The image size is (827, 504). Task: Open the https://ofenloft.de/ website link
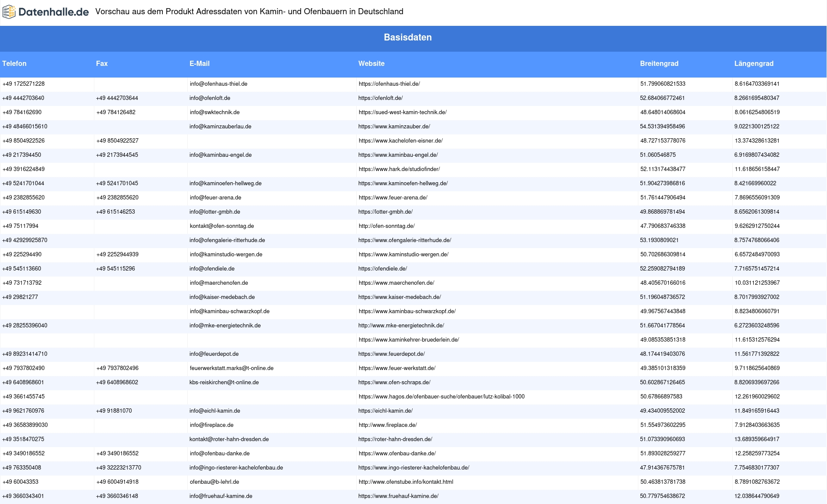pos(380,98)
